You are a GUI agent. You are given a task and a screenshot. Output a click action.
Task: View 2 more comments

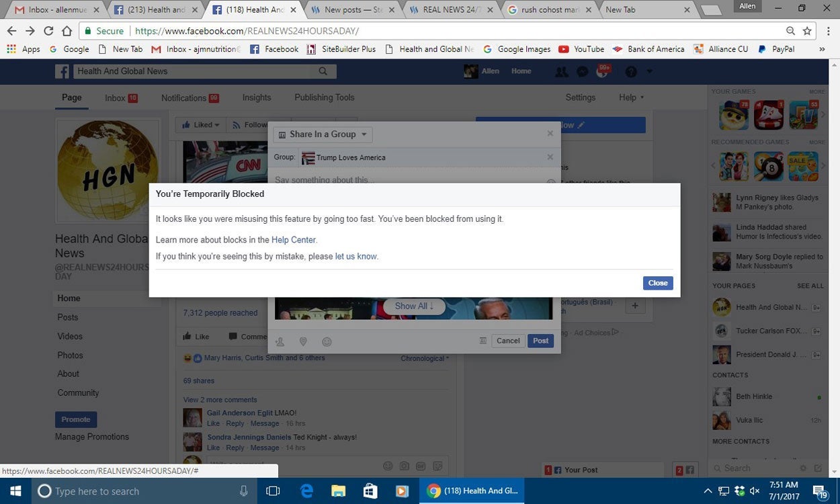[x=220, y=400]
